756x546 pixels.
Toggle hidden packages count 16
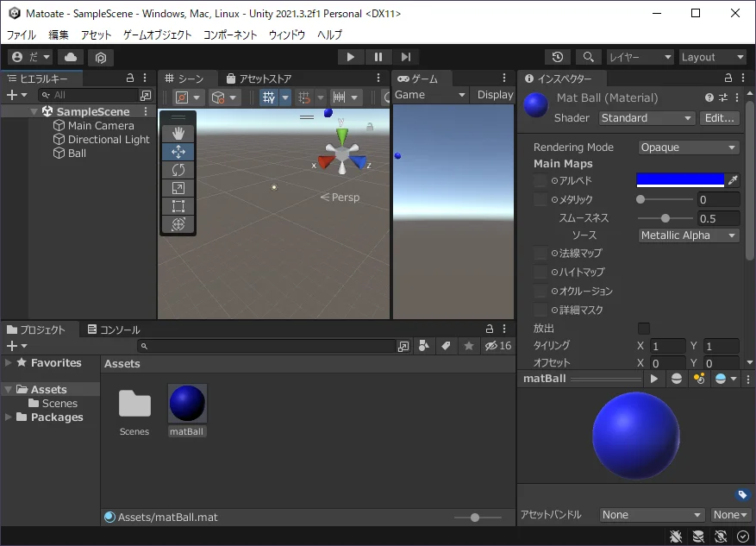(x=498, y=346)
